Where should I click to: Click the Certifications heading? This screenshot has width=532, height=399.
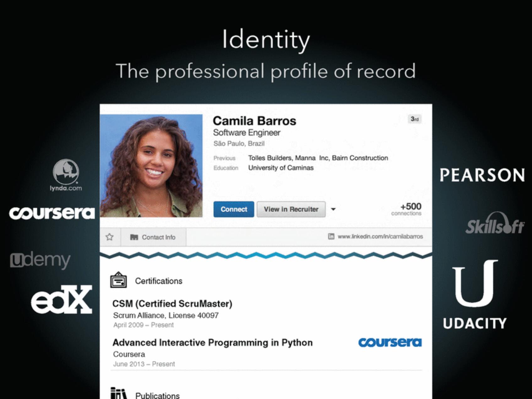159,281
